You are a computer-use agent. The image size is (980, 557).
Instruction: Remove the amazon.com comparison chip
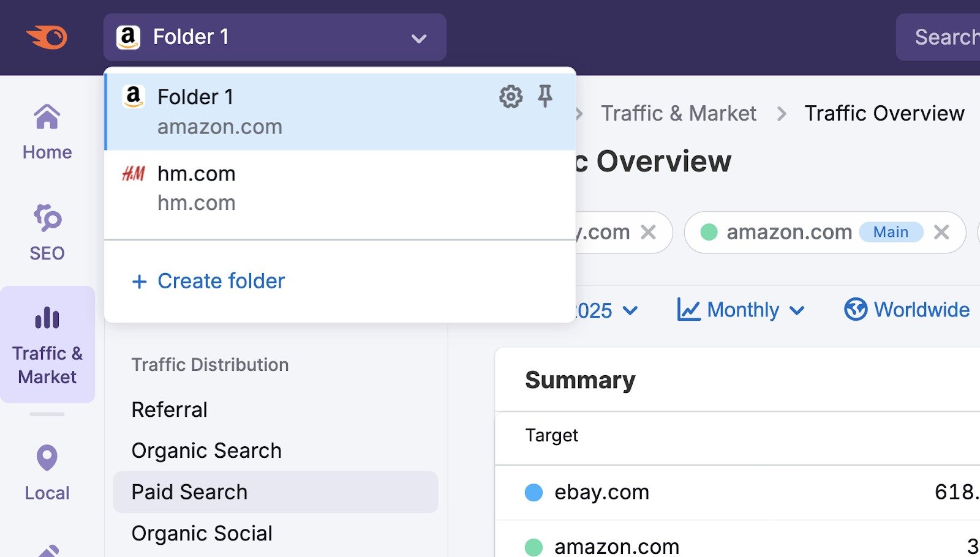click(941, 233)
